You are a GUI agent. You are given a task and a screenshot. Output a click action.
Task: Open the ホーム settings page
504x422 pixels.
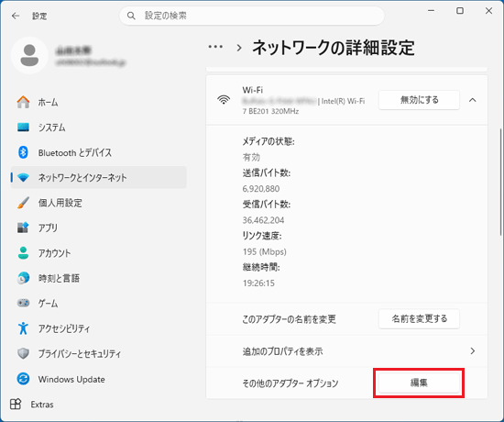pos(98,103)
